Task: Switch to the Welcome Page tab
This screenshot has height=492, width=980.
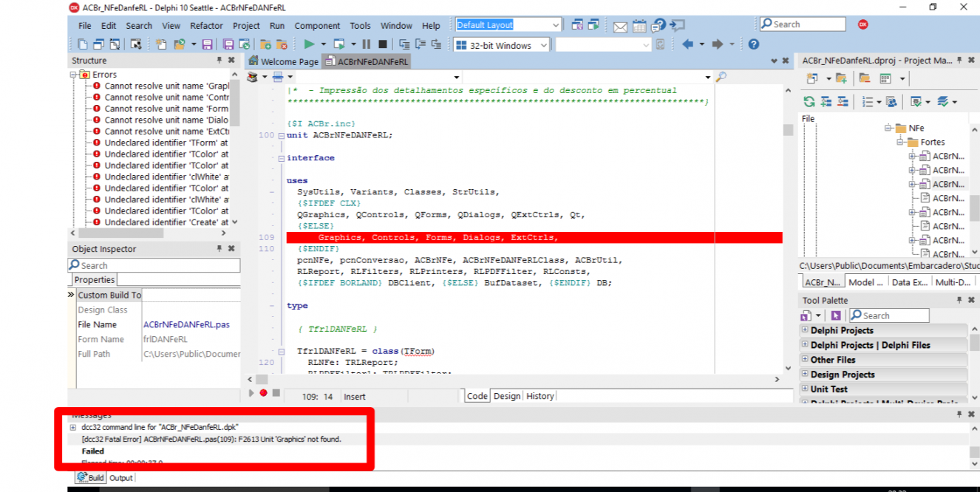Action: click(x=283, y=61)
